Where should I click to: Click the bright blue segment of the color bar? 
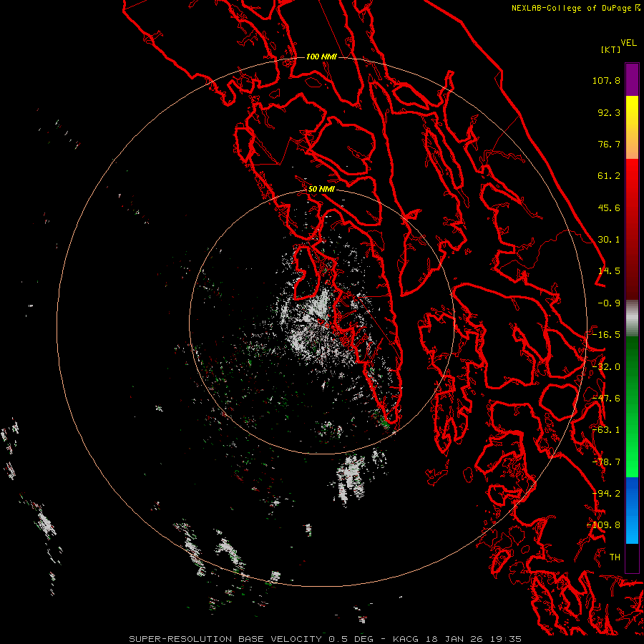pyautogui.click(x=632, y=510)
